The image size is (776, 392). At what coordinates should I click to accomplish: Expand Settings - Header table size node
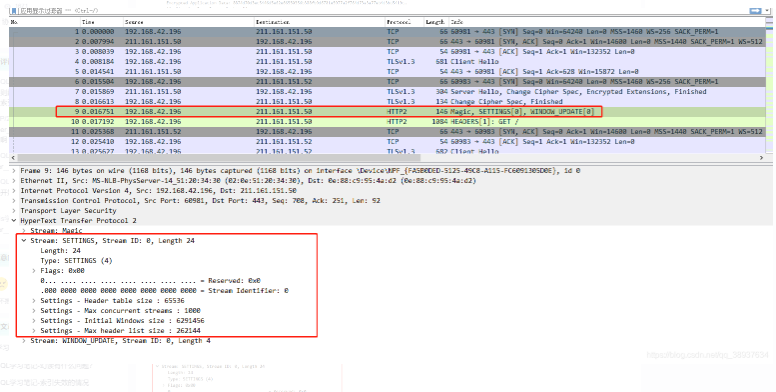34,300
